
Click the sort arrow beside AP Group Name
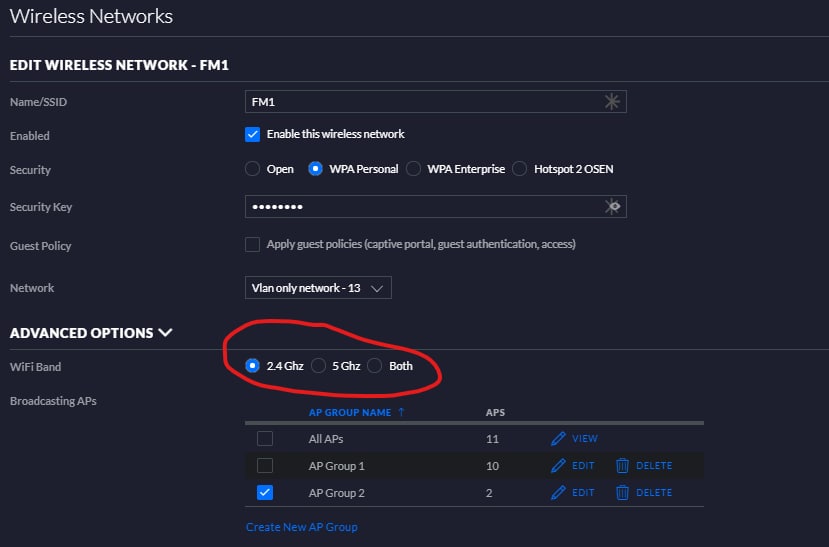401,412
